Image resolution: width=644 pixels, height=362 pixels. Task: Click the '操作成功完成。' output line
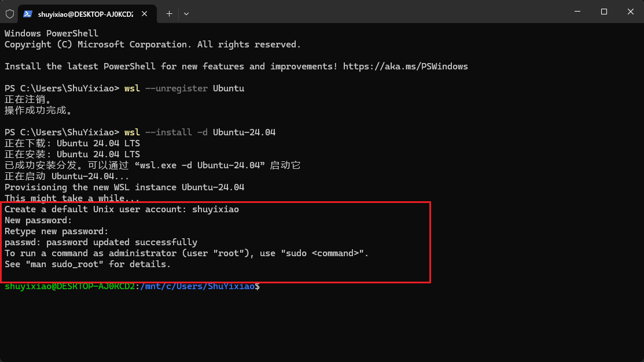[39, 110]
